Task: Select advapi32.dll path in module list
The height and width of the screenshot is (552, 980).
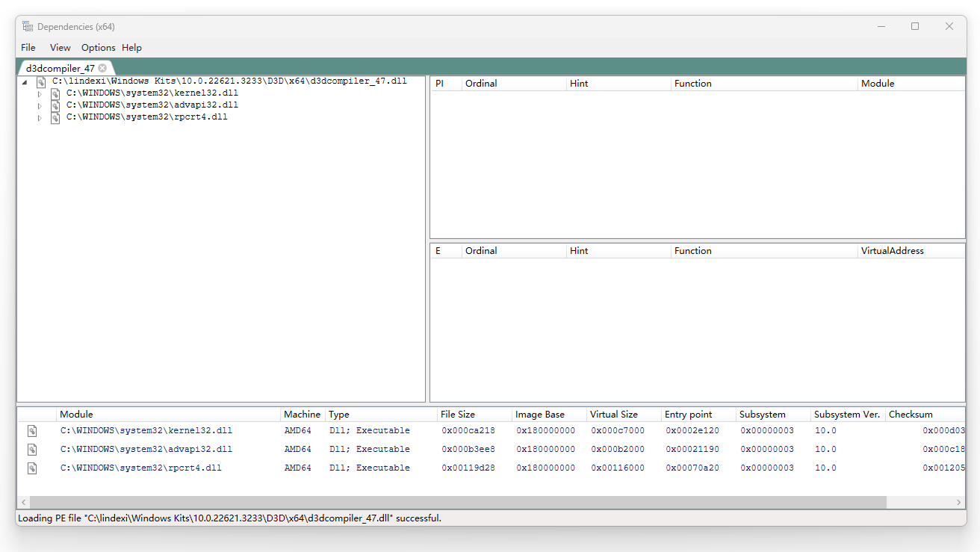Action: click(146, 450)
